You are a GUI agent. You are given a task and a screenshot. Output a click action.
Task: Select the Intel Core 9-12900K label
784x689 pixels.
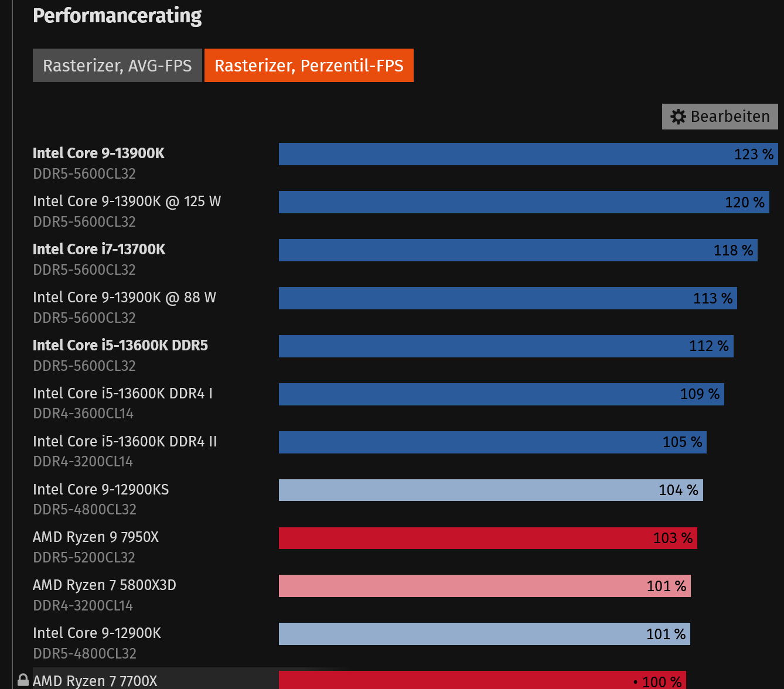pyautogui.click(x=97, y=633)
